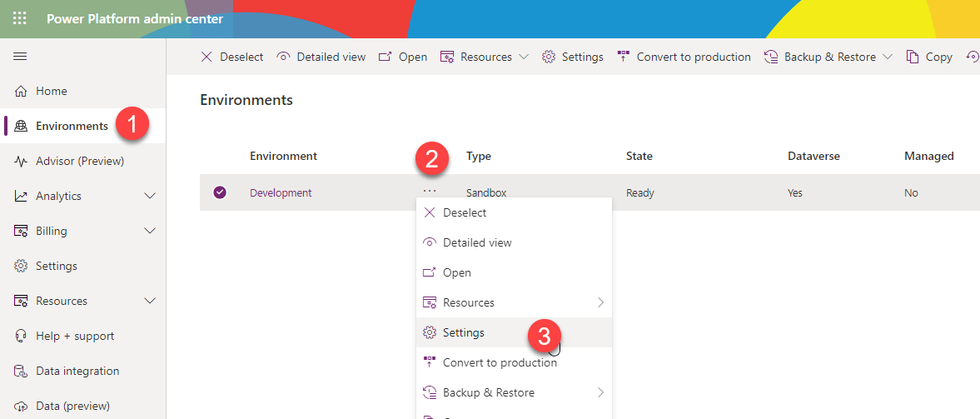Click the Environments globe icon in sidebar
Viewport: 980px width, 419px height.
(21, 127)
